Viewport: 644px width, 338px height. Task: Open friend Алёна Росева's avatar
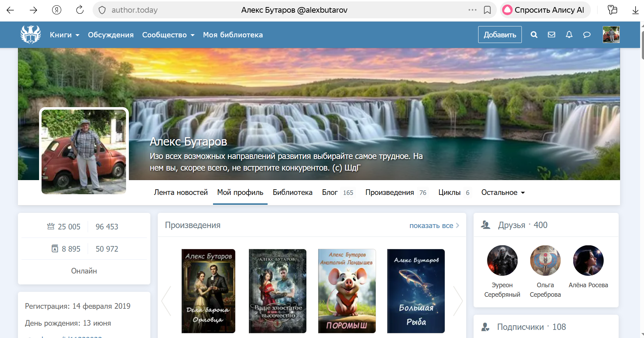click(588, 260)
